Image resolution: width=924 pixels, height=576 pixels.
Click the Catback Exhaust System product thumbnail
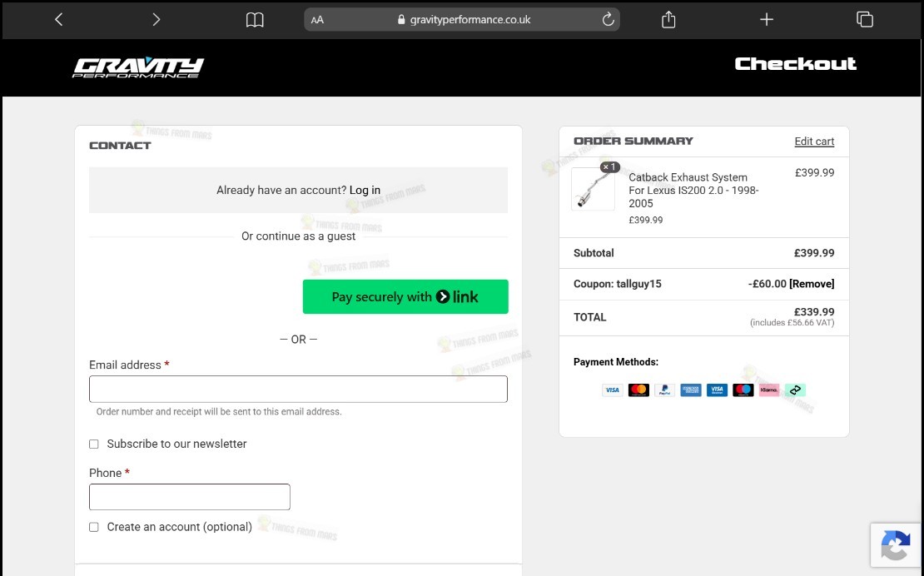tap(593, 189)
